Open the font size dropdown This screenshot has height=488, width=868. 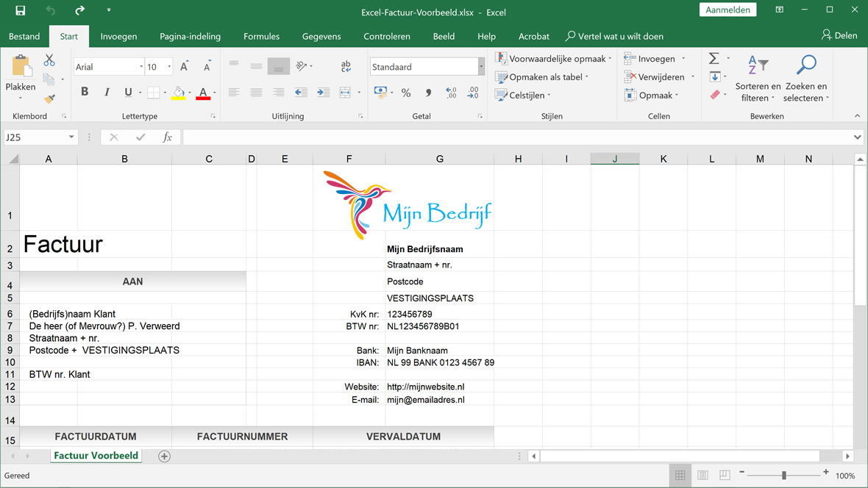coord(168,66)
